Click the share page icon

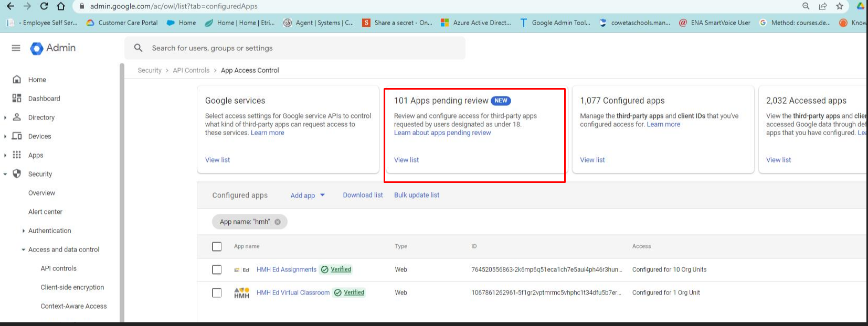tap(823, 6)
